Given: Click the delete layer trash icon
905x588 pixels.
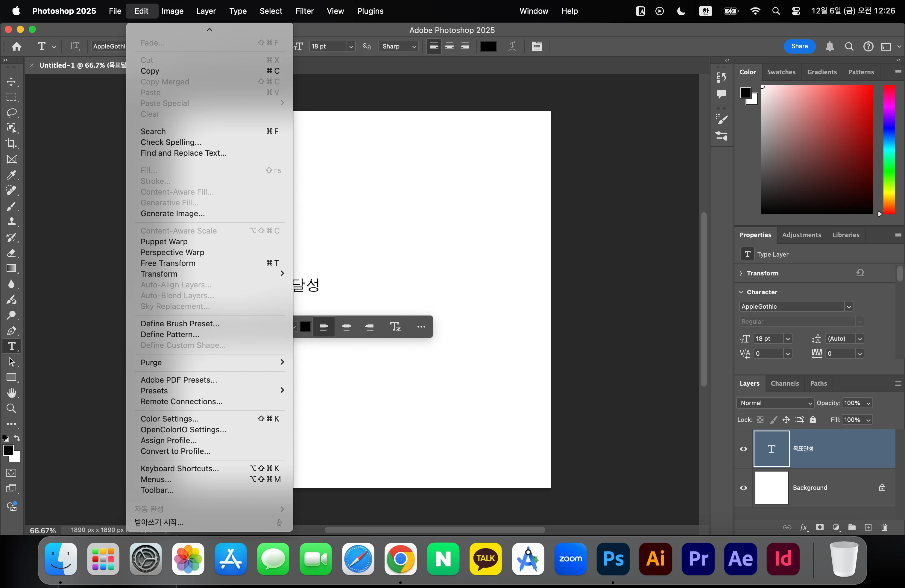Looking at the screenshot, I should tap(884, 527).
